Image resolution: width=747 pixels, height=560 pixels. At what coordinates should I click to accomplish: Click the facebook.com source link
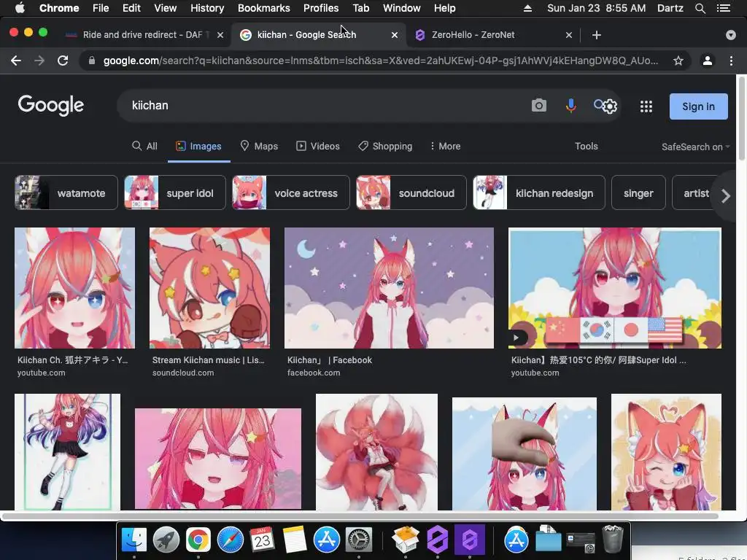click(x=314, y=373)
